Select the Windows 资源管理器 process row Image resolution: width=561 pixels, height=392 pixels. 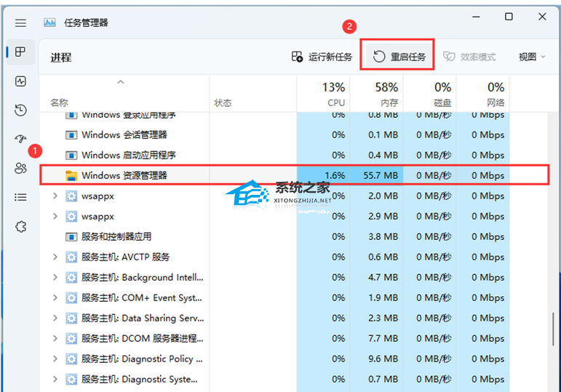click(294, 175)
